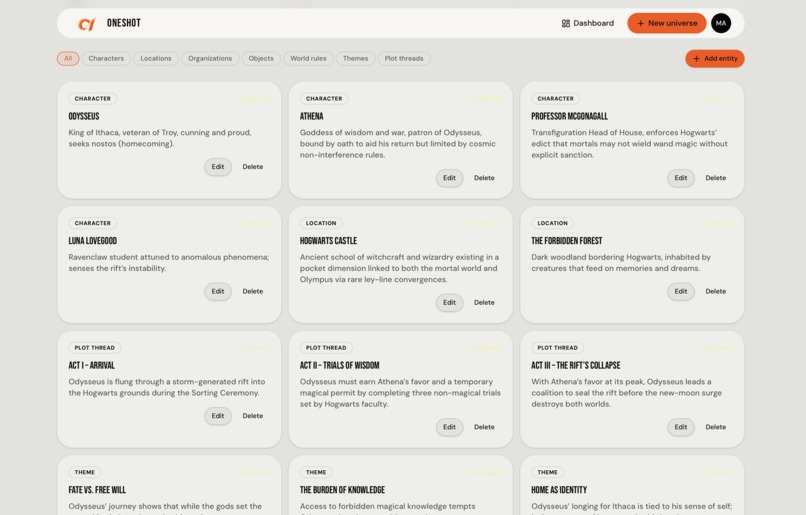Edit Act II – Trials of Wisdom
Viewport: 806px width, 515px height.
click(x=449, y=427)
